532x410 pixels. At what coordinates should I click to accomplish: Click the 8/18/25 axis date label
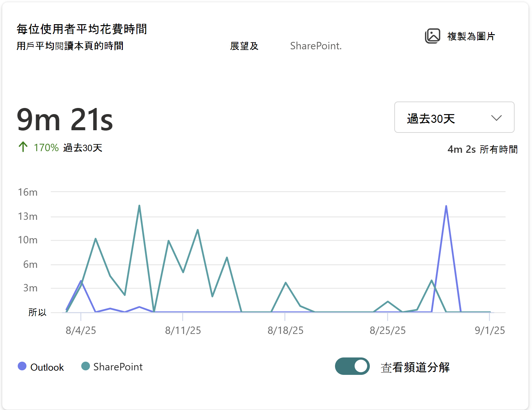285,330
